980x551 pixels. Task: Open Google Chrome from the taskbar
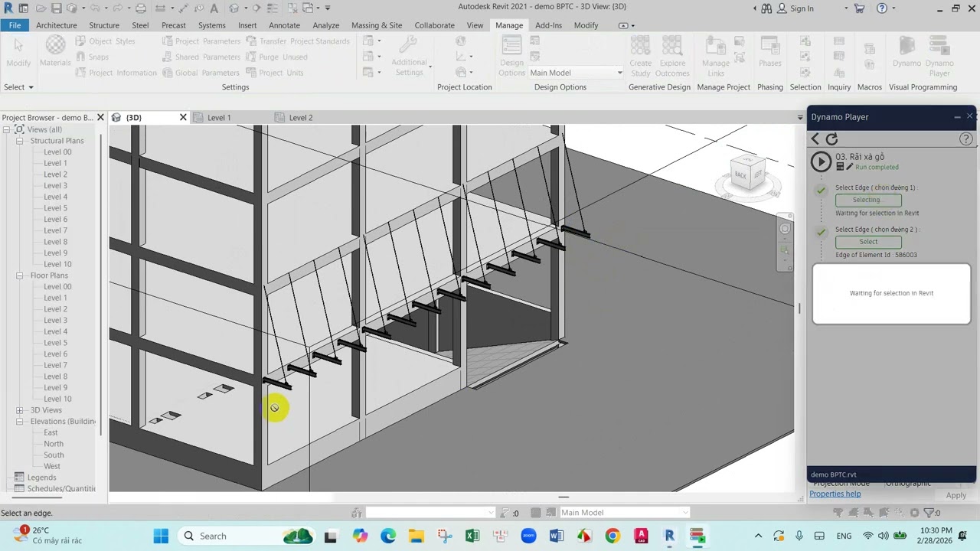(612, 536)
